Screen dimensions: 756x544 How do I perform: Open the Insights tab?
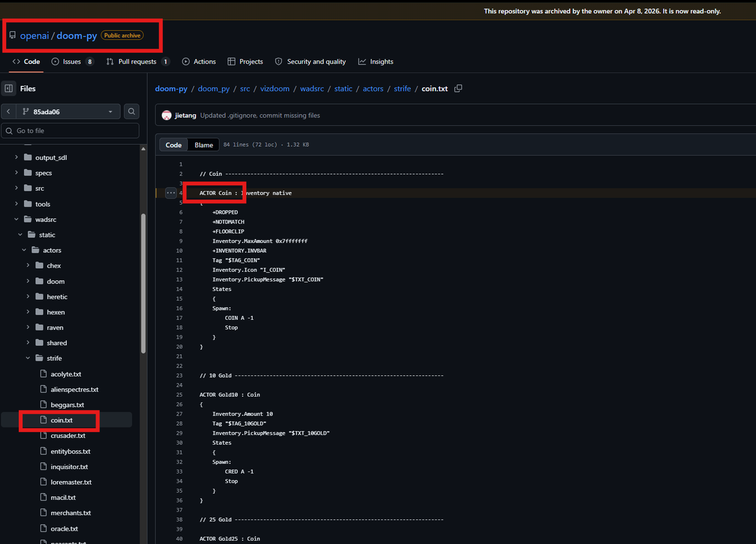(375, 62)
